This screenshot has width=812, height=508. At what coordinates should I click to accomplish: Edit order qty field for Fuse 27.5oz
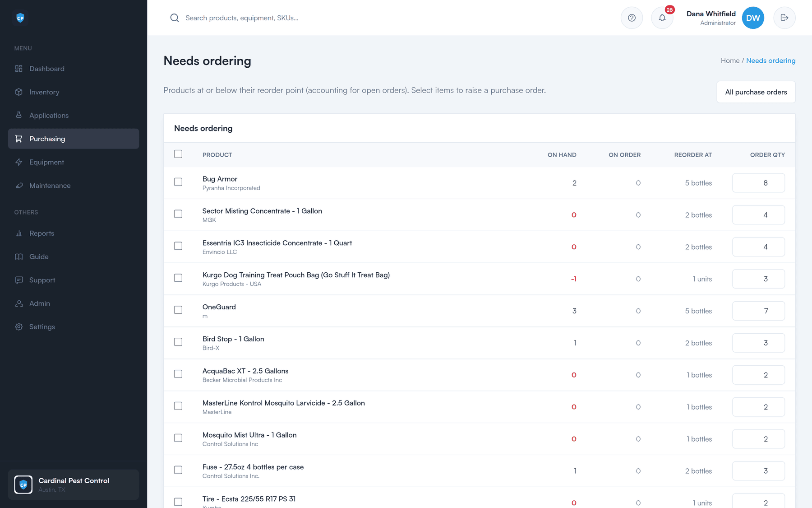click(758, 471)
